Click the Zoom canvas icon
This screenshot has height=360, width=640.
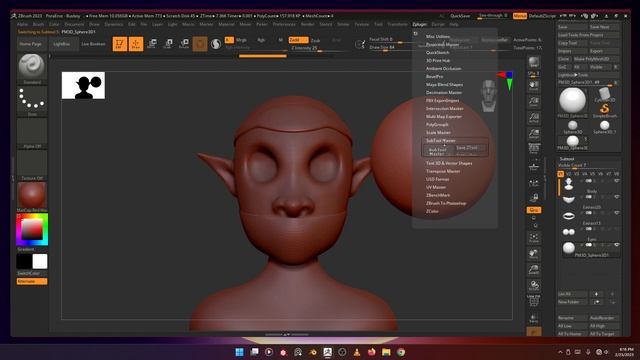[533, 101]
